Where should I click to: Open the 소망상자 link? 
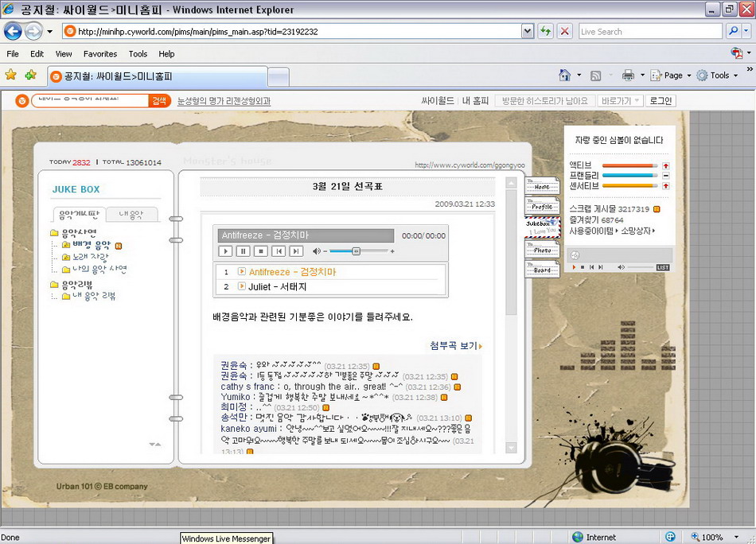click(637, 231)
